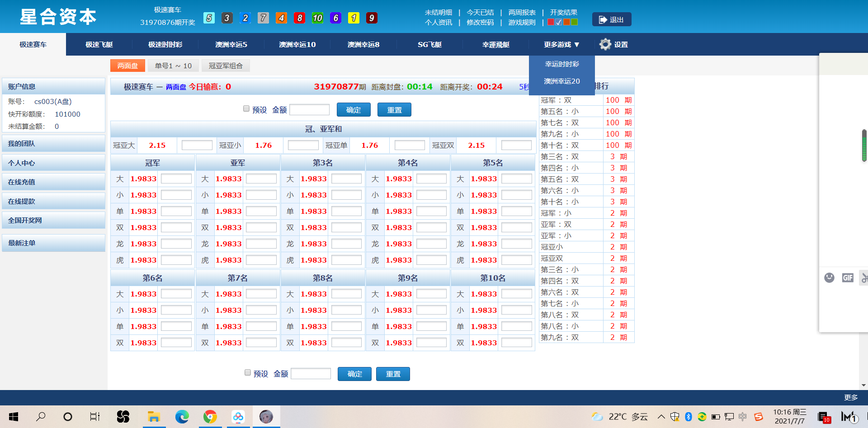868x428 pixels.
Task: Click the settings gear icon in navigation bar
Action: tap(605, 44)
